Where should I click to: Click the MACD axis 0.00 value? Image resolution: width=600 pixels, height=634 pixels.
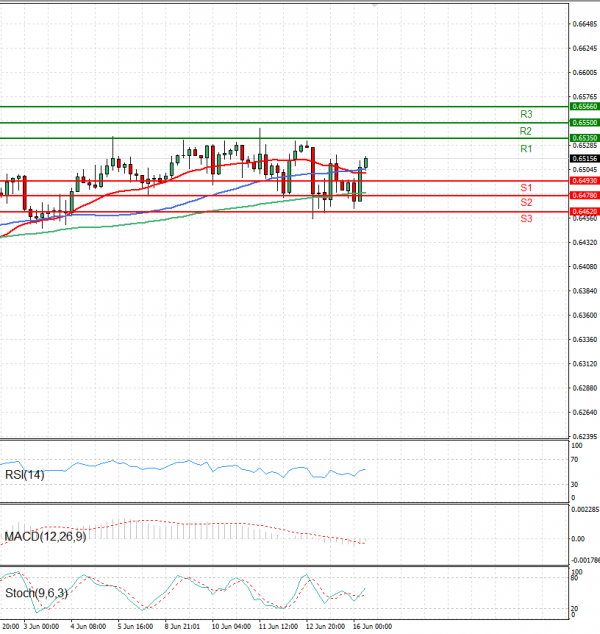click(x=578, y=539)
